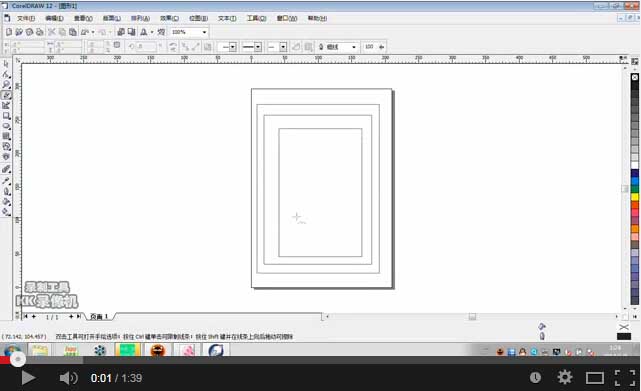This screenshot has height=391, width=641.
Task: Pick the orange swatch in palette
Action: coord(634,229)
